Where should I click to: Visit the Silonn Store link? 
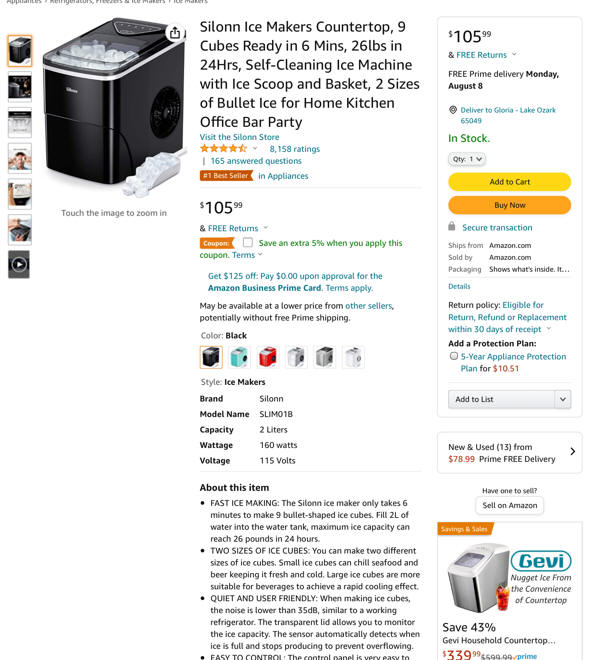pyautogui.click(x=239, y=137)
